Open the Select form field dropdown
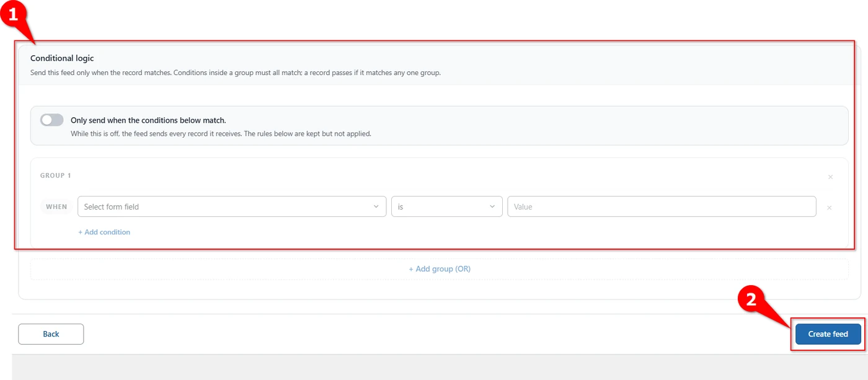868x380 pixels. click(232, 206)
